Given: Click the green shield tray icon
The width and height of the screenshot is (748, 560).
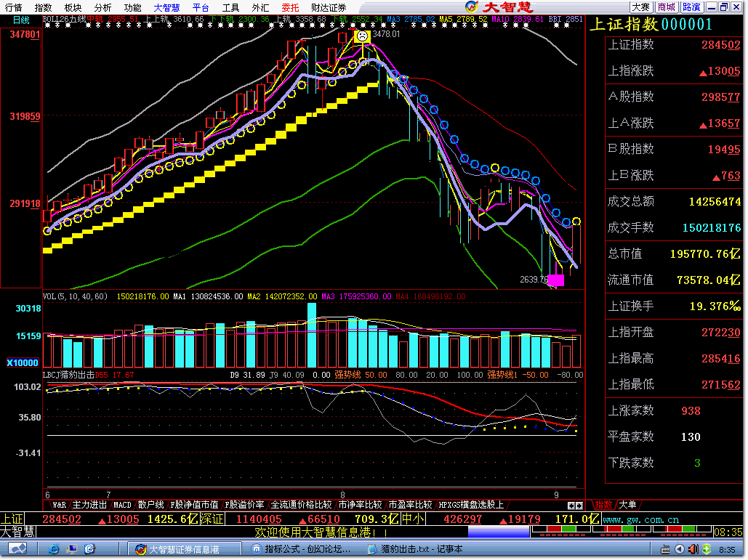Looking at the screenshot, I should [707, 550].
